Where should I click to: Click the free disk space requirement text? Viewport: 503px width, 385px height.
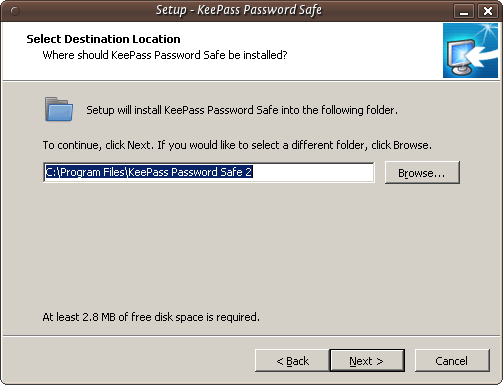151,317
